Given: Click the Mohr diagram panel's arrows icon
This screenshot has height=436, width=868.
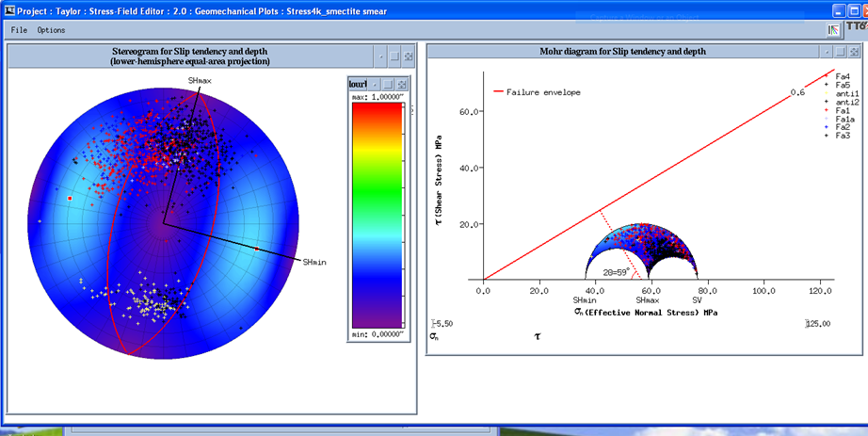Looking at the screenshot, I should (854, 52).
